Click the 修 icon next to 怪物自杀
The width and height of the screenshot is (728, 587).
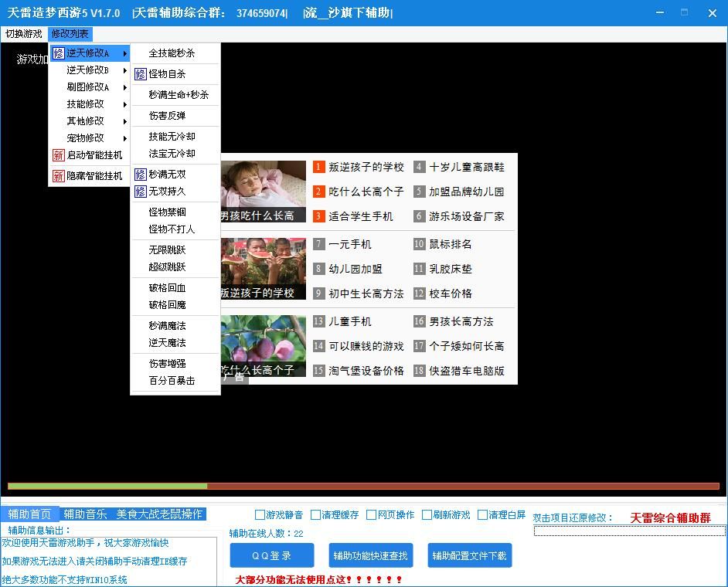pyautogui.click(x=141, y=74)
